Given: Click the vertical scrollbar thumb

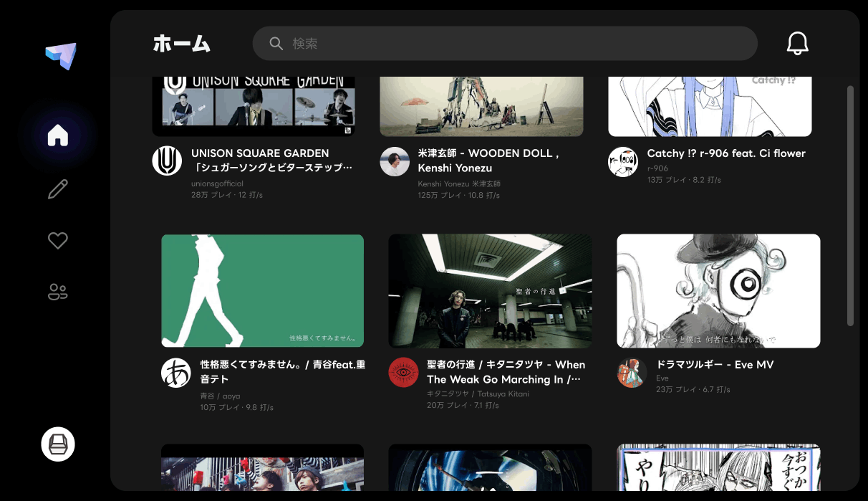Looking at the screenshot, I should (851, 206).
